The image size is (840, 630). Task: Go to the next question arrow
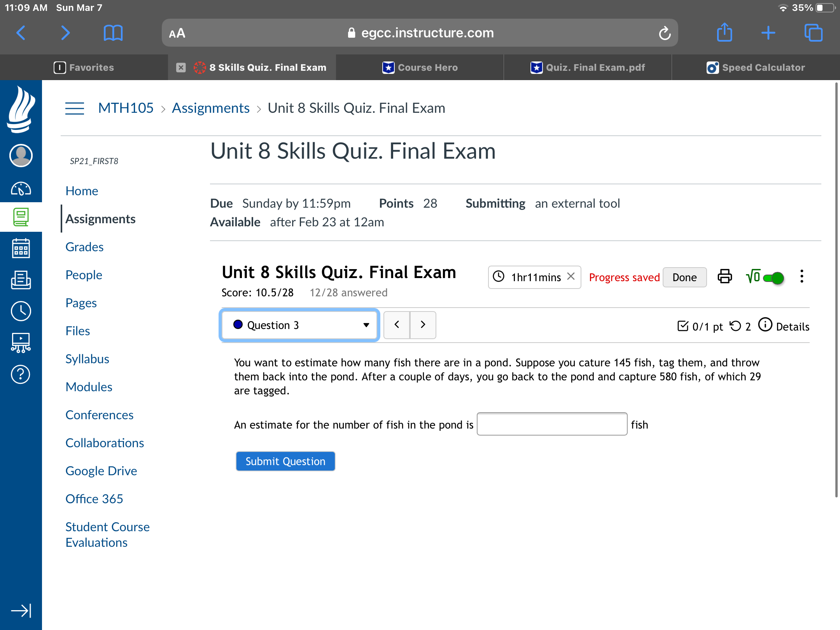[423, 325]
